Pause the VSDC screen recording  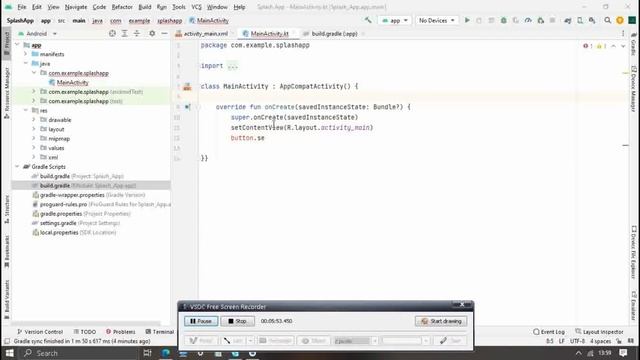pos(201,321)
